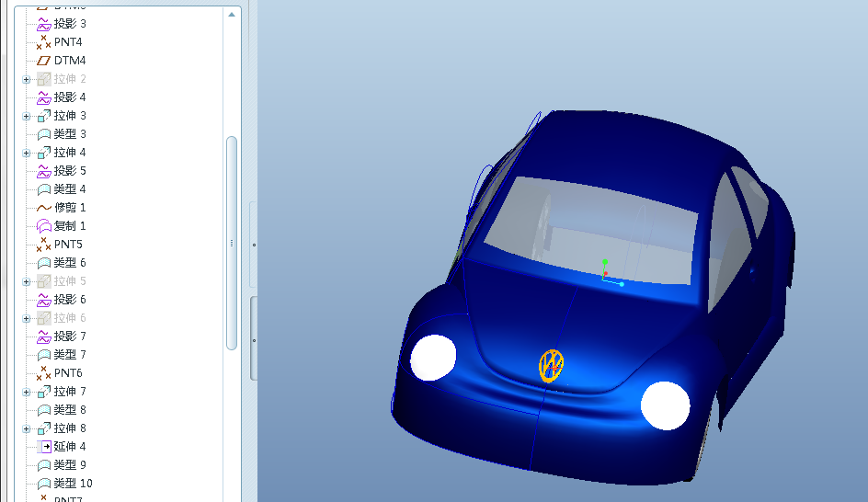The width and height of the screenshot is (868, 502).
Task: Select the headlight below the windshield's left end
Action: coord(433,358)
